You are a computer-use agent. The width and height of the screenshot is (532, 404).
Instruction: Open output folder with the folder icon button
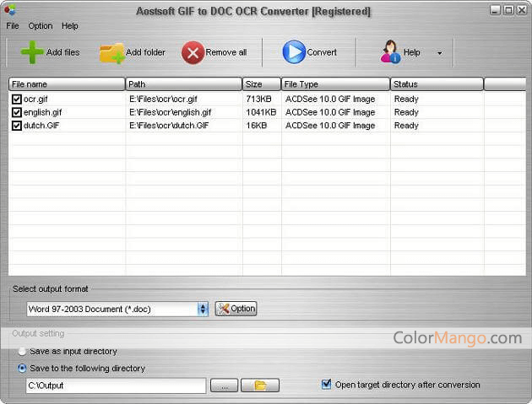[260, 385]
